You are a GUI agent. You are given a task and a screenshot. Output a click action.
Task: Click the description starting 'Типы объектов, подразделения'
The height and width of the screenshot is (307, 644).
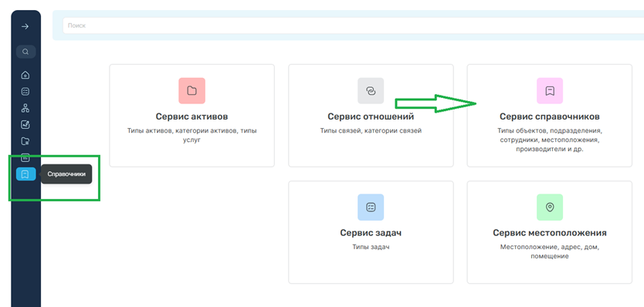550,140
